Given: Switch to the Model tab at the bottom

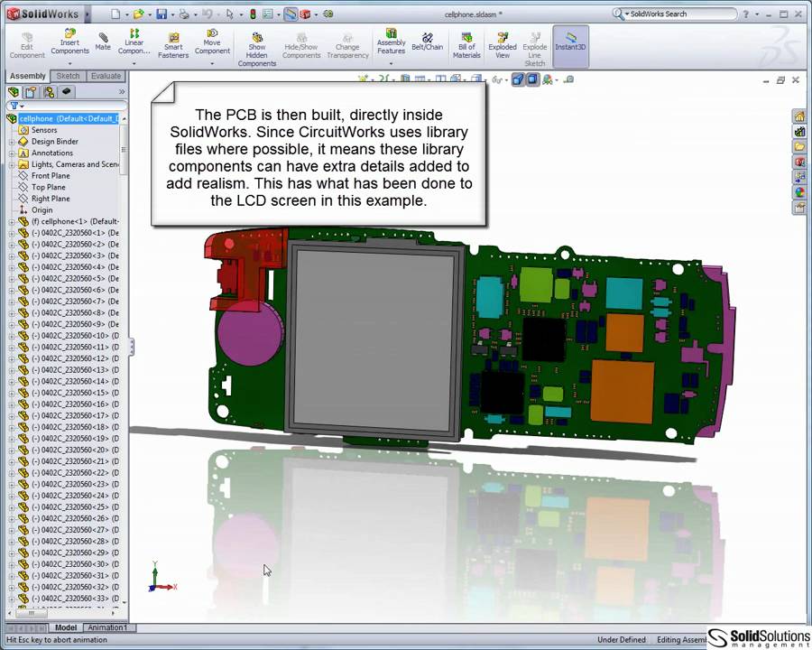Looking at the screenshot, I should click(x=66, y=627).
